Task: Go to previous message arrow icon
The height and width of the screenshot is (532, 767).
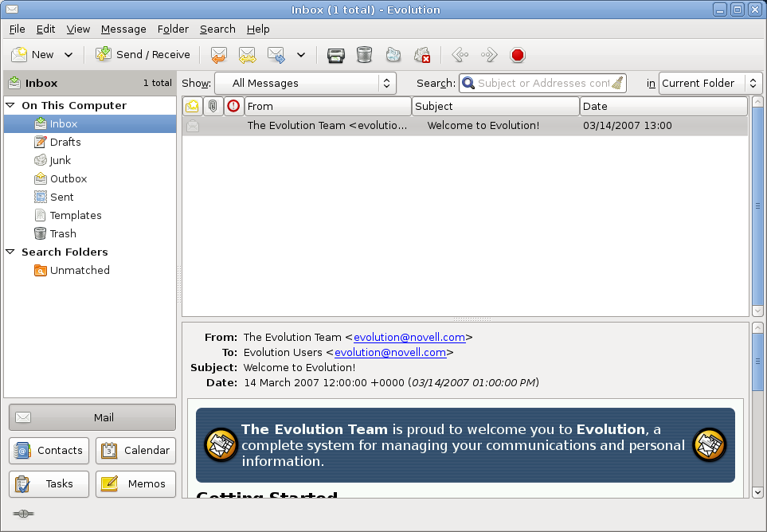Action: [460, 55]
